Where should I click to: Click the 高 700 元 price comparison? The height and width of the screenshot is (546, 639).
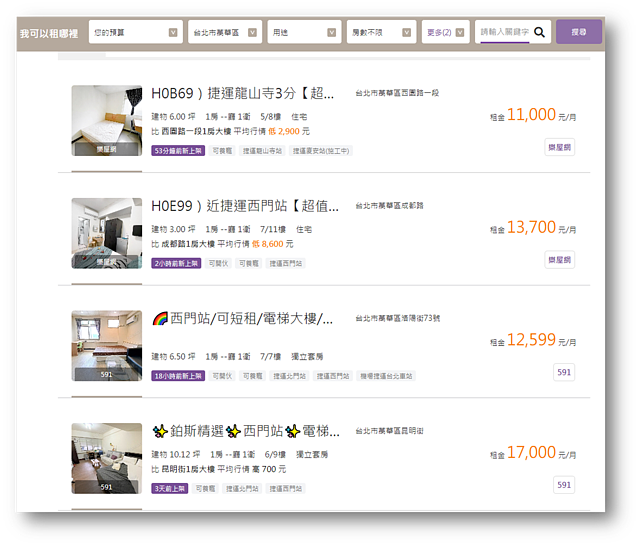(x=269, y=469)
